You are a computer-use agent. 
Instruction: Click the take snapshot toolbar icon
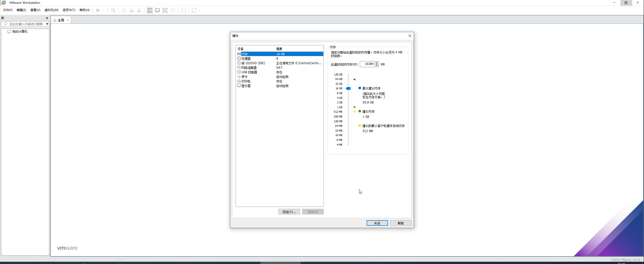pyautogui.click(x=123, y=10)
